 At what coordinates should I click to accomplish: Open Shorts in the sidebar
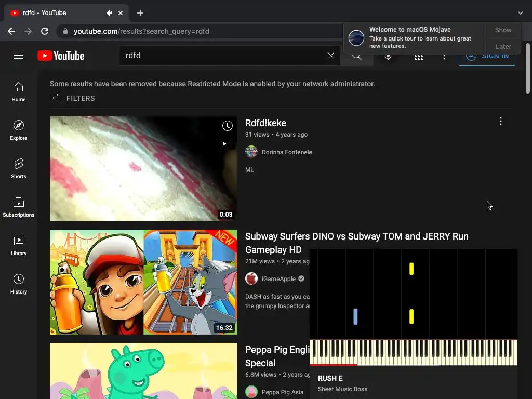click(19, 169)
